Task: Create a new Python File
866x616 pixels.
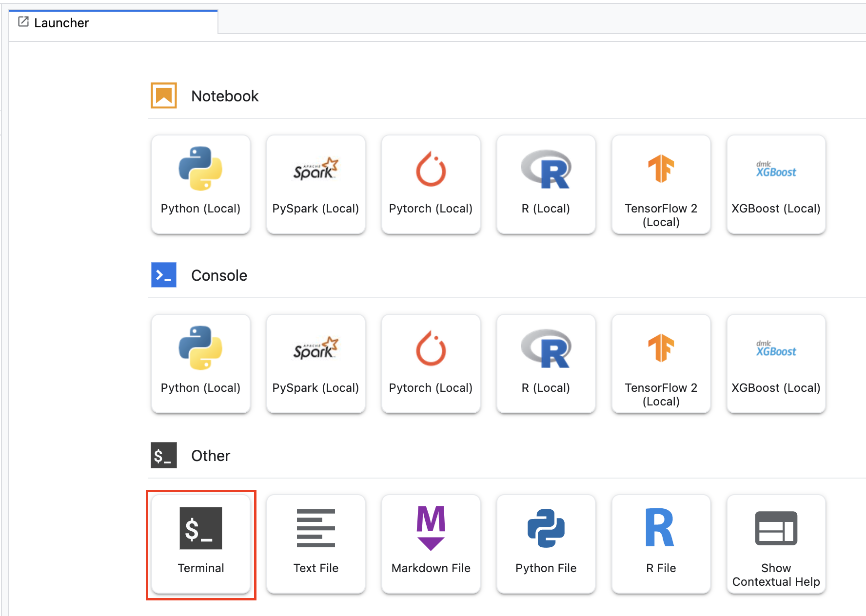Action: [x=546, y=544]
